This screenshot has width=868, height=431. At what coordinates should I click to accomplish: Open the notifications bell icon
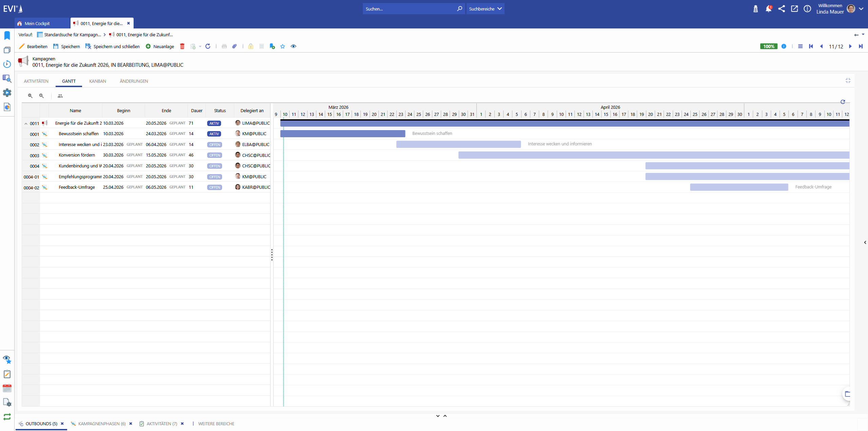(768, 9)
